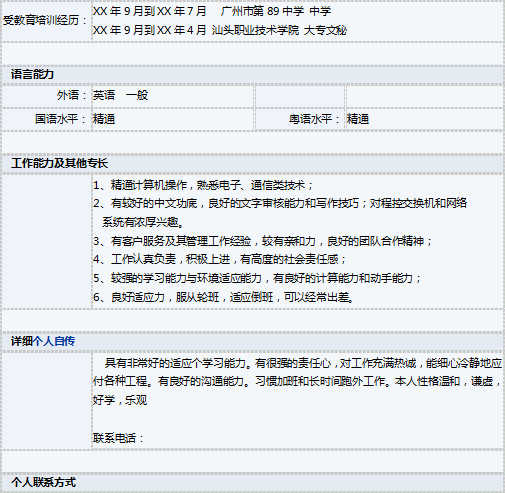This screenshot has height=493, width=505.
Task: Click the 工作能力及其他专长 section header
Action: pos(59,163)
